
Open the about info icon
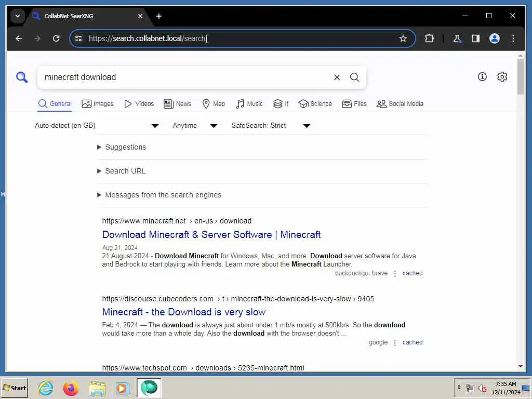pyautogui.click(x=482, y=77)
